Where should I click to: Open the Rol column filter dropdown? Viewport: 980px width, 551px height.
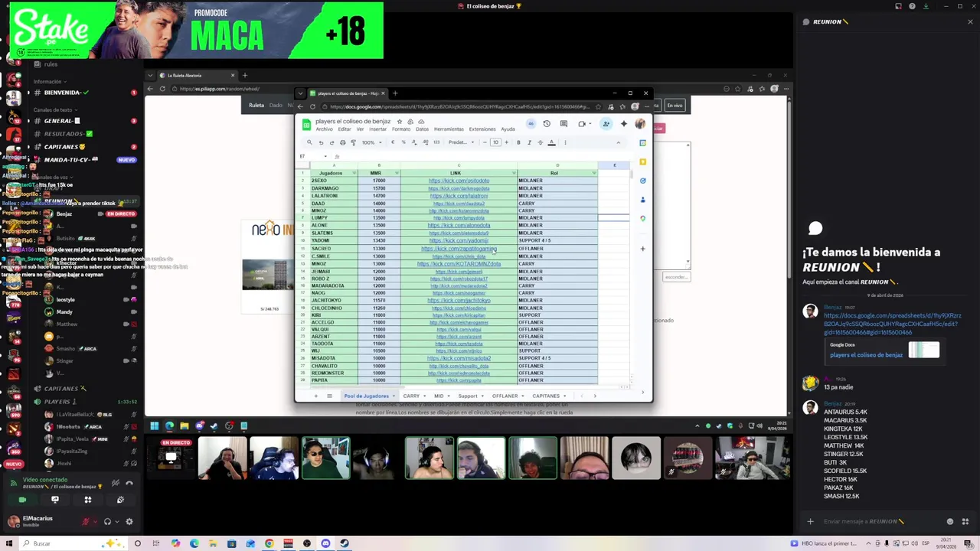point(593,173)
